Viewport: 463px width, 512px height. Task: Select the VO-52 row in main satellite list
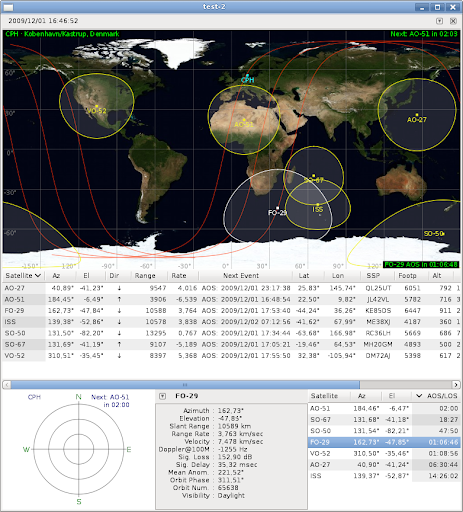231,356
